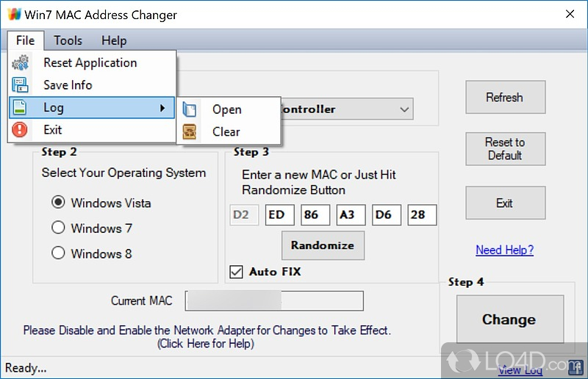Select the Windows 8 radio button
Image resolution: width=588 pixels, height=379 pixels.
[x=58, y=253]
